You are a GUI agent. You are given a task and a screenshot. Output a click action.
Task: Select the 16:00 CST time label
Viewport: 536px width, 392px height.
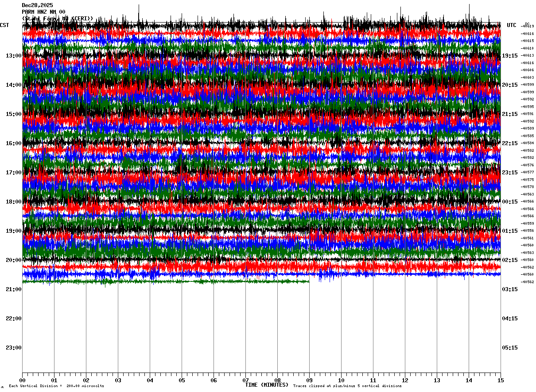14,143
